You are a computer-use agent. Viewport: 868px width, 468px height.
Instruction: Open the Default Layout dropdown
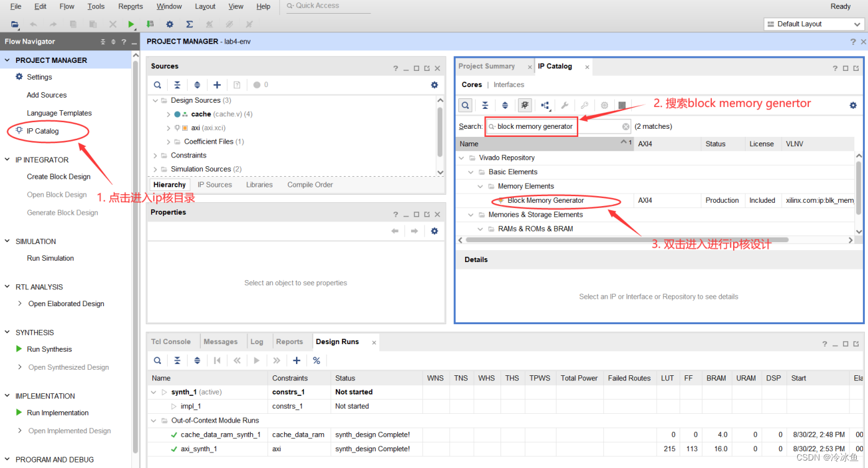[x=813, y=24]
